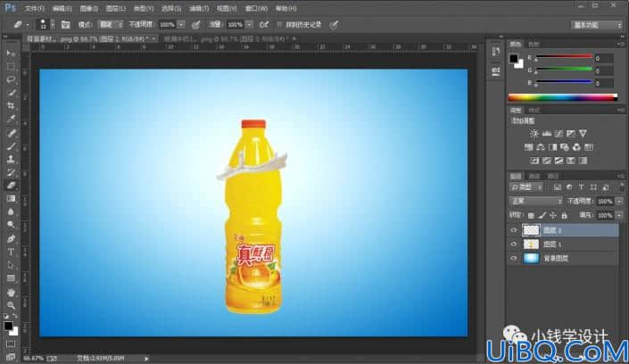This screenshot has width=629, height=364.
Task: Select the Brush tool
Action: pyautogui.click(x=11, y=146)
